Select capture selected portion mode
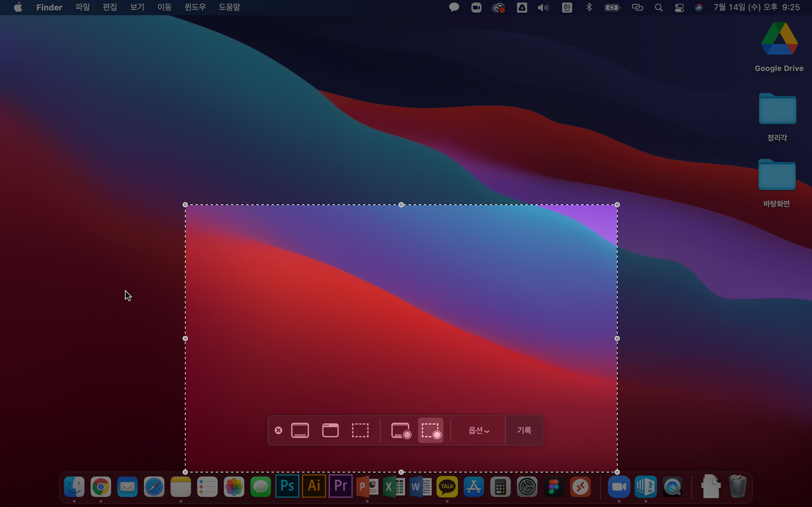Viewport: 812px width, 507px height. pos(360,430)
